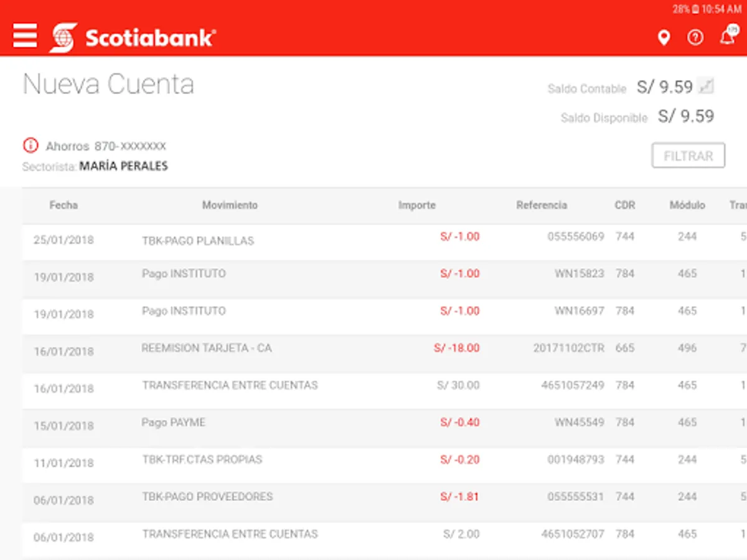Click reference 4651052707
The image size is (747, 560).
coord(573,534)
